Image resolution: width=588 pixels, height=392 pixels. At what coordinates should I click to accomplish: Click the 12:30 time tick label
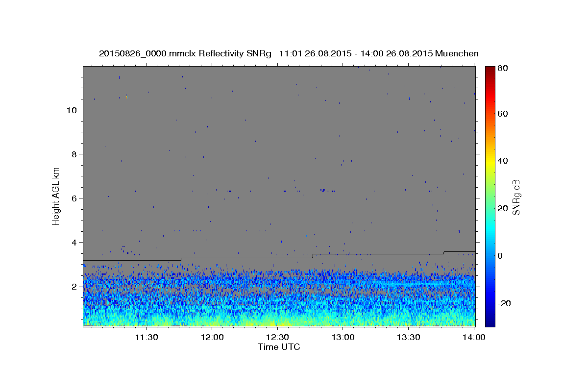(277, 337)
